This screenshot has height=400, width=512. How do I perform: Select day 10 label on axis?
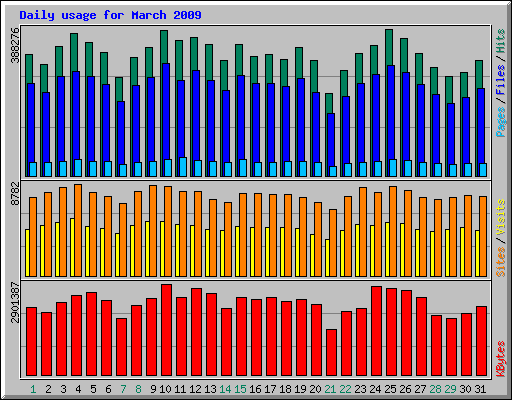point(165,389)
